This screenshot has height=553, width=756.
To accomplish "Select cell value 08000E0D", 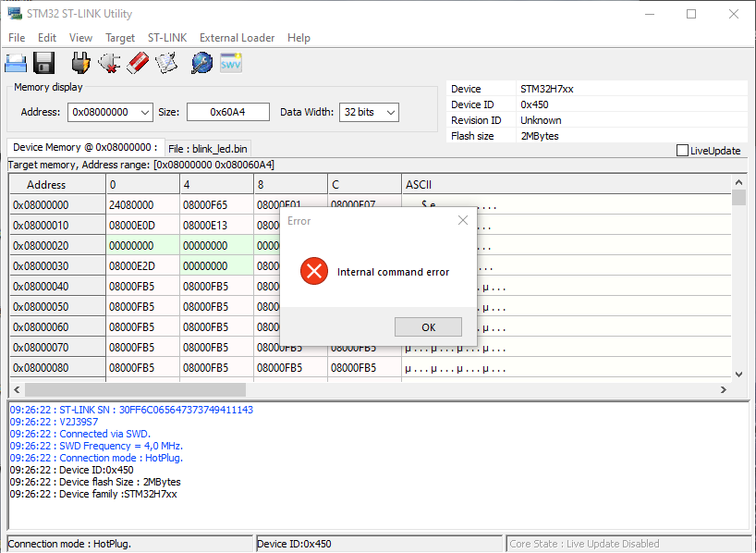I will pyautogui.click(x=142, y=226).
